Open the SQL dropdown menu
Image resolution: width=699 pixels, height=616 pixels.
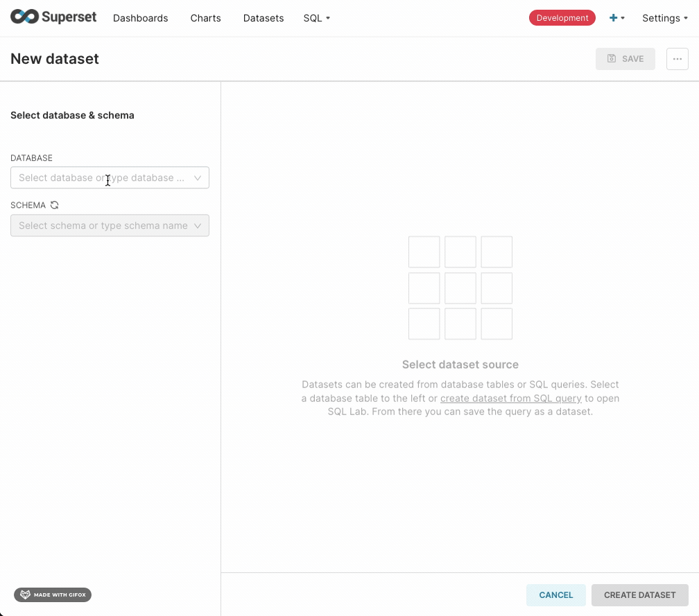point(316,18)
